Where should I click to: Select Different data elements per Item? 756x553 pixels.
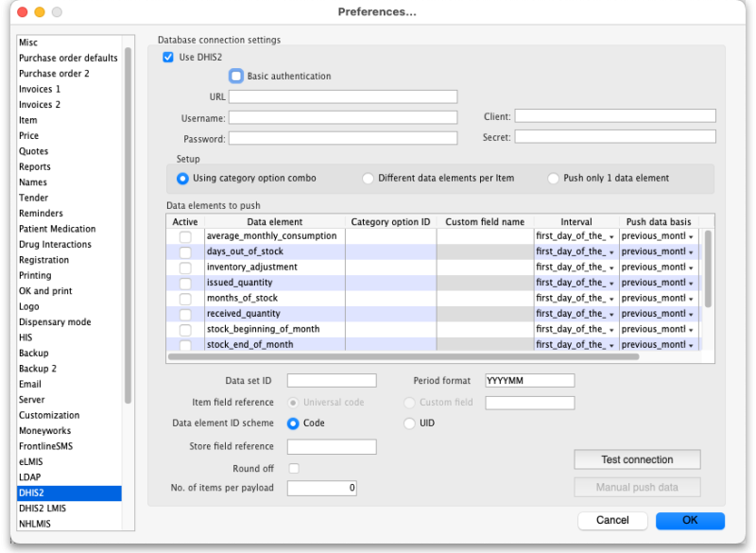[x=368, y=179]
